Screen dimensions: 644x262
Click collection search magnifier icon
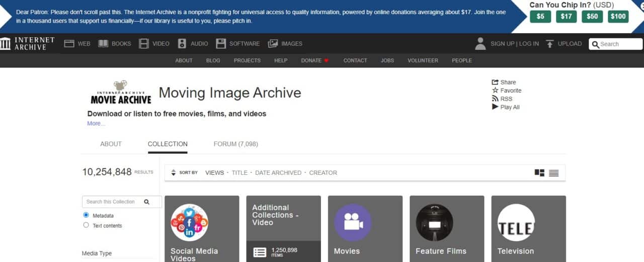click(x=147, y=202)
